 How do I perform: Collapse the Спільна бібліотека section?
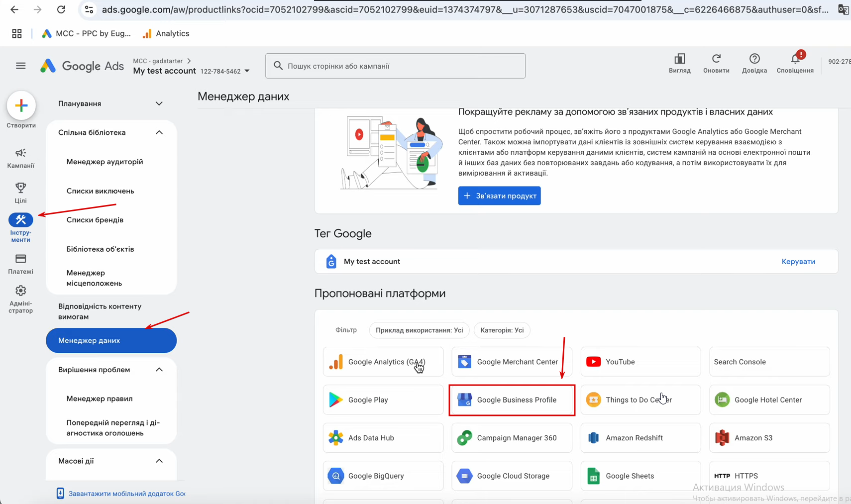pos(159,132)
